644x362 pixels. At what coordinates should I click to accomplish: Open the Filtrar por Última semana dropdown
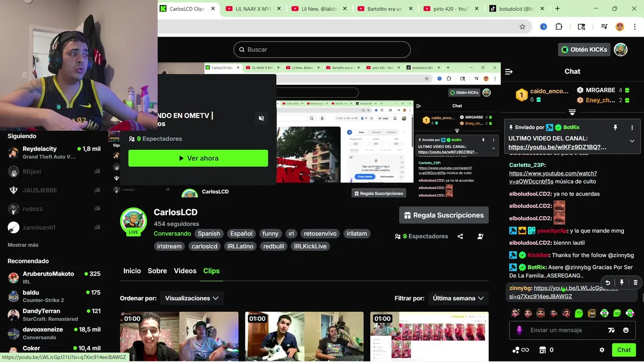[458, 298]
